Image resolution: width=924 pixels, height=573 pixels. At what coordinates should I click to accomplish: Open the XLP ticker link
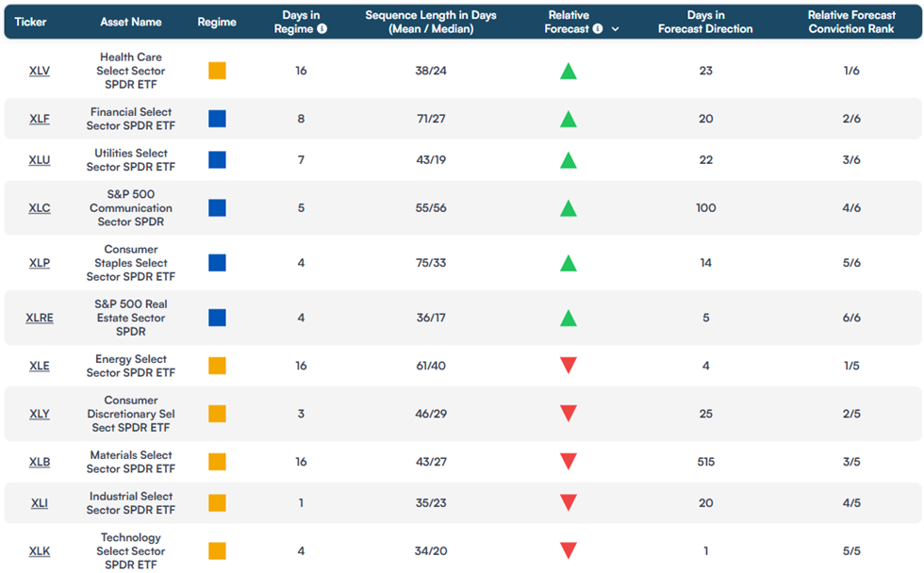pyautogui.click(x=40, y=263)
